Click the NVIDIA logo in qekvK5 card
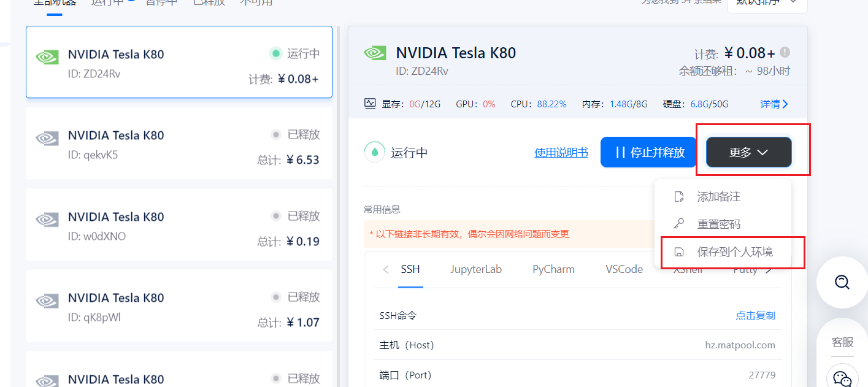The width and height of the screenshot is (868, 387). pos(47,139)
